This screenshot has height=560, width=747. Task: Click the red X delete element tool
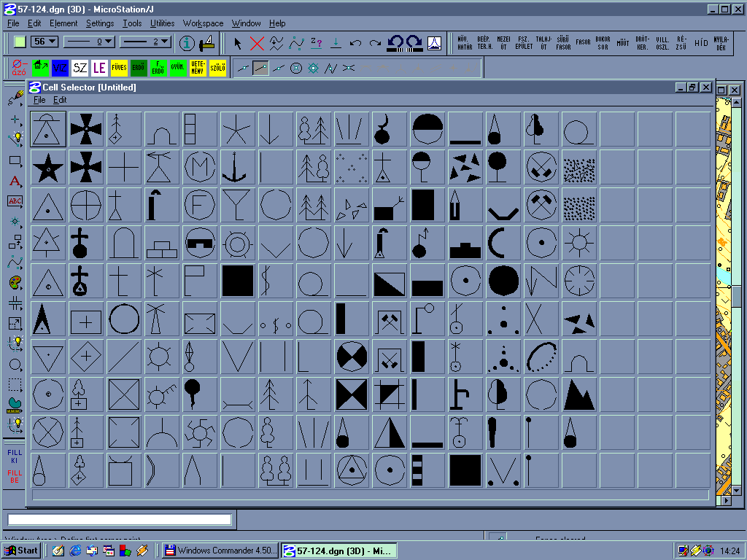click(257, 43)
